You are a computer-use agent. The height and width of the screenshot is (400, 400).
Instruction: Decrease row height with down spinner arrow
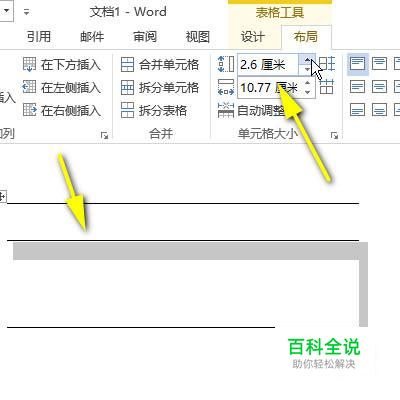point(307,70)
